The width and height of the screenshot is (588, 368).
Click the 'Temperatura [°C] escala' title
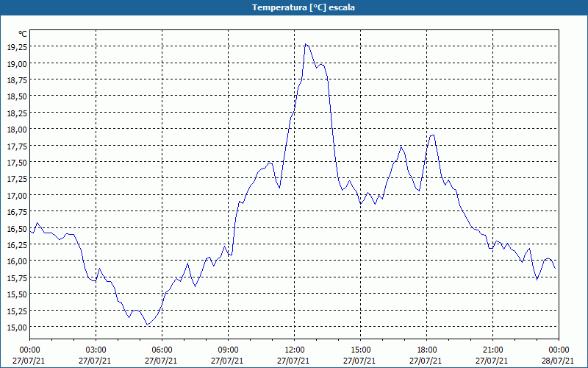pos(304,7)
